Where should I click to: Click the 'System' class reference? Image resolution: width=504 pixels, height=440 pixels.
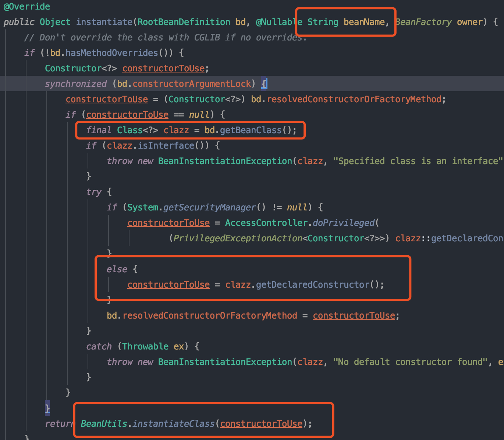coord(143,207)
